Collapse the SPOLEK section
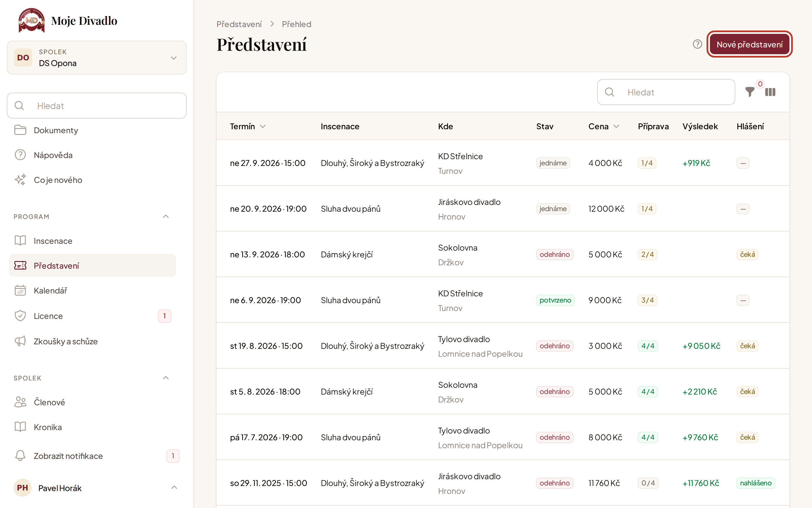Image resolution: width=812 pixels, height=508 pixels. (x=166, y=378)
